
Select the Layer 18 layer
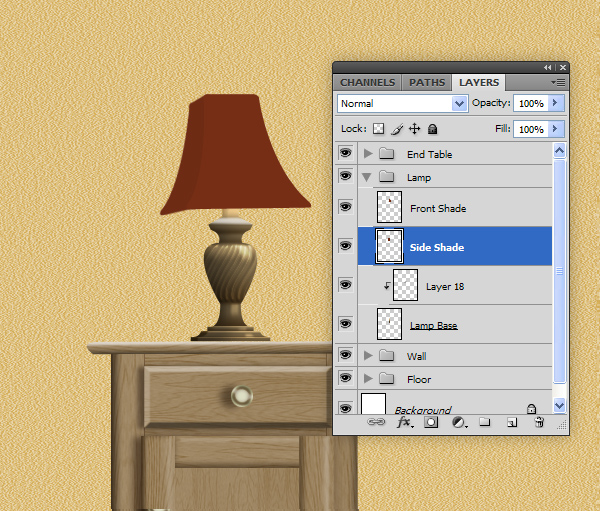(445, 286)
